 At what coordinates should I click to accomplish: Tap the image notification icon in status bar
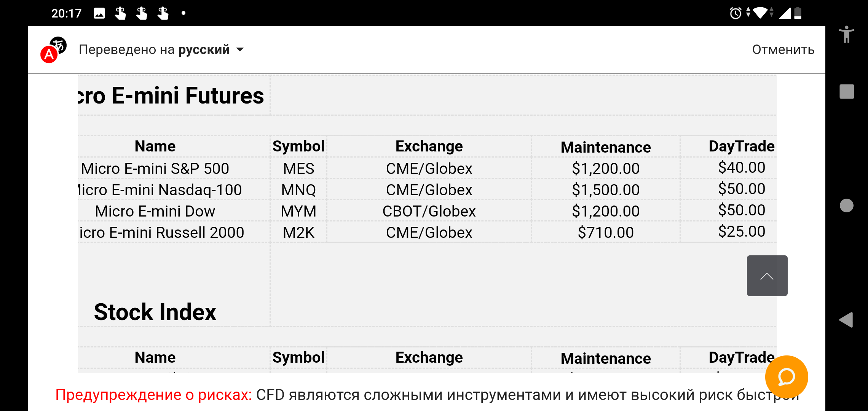pos(99,13)
